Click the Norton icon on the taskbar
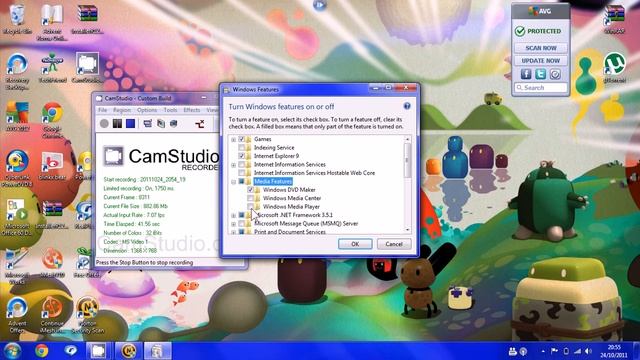This screenshot has height=360, width=640. [128, 351]
